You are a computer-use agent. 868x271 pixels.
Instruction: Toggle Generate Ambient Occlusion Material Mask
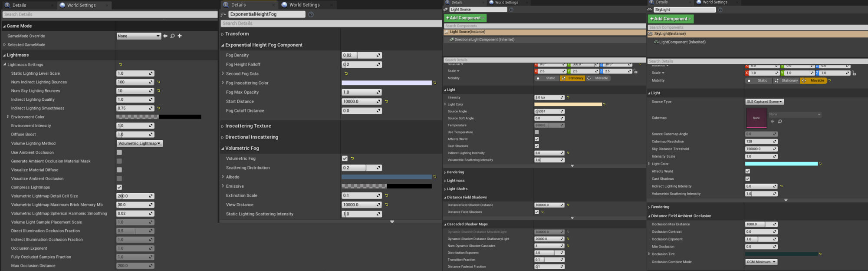[119, 161]
